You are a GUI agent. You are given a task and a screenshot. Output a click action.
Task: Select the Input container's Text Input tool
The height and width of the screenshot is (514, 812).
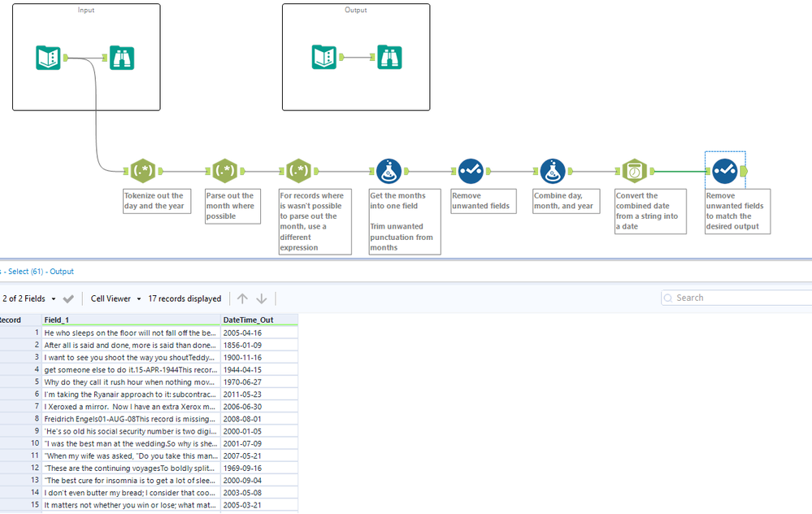48,58
